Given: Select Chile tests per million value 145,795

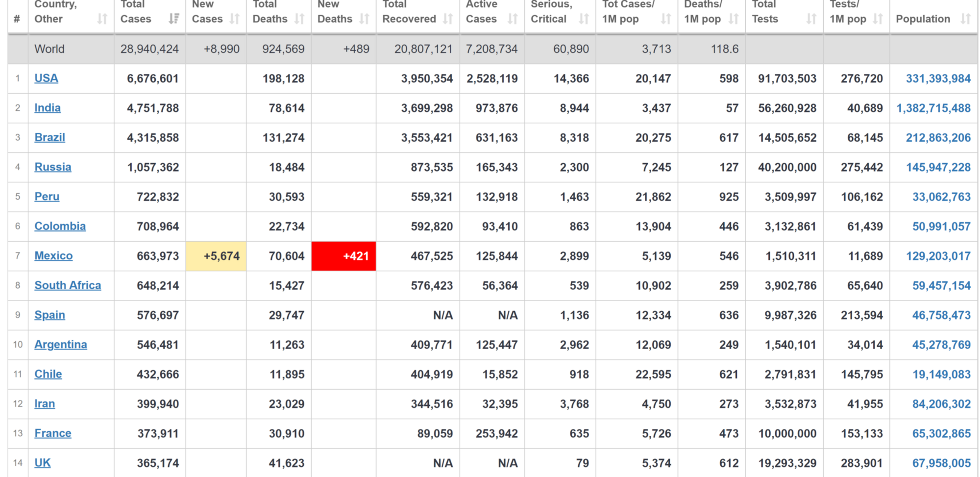Looking at the screenshot, I should [x=862, y=374].
